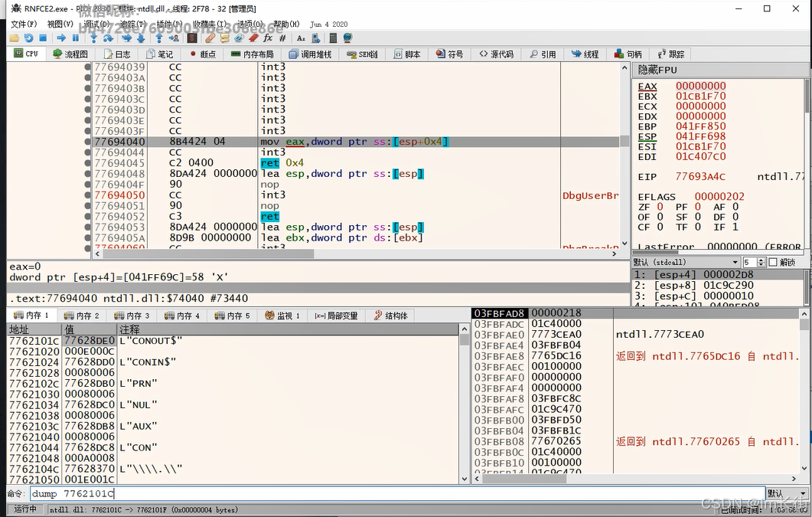Open the Patches bandage icon
This screenshot has height=517, width=812.
[x=210, y=38]
